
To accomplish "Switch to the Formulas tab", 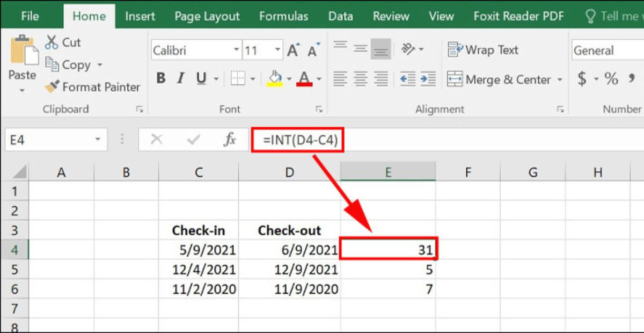I will point(284,16).
